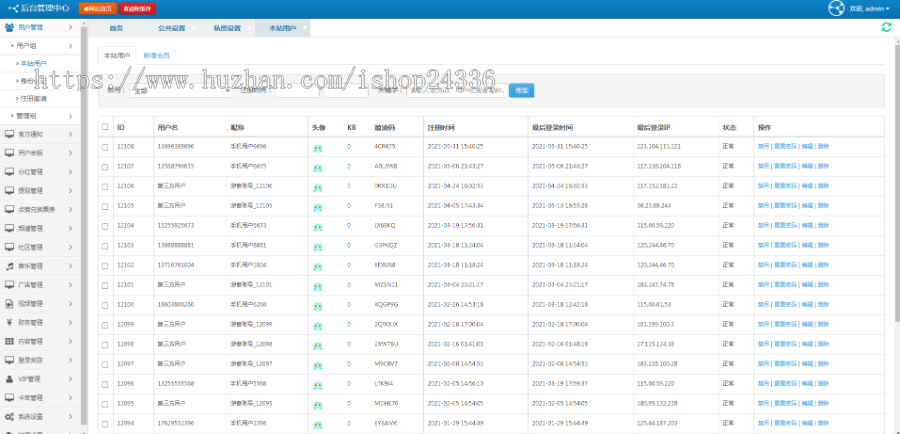Image resolution: width=900 pixels, height=434 pixels.
Task: Click 删除 link for user 12105
Action: point(823,206)
